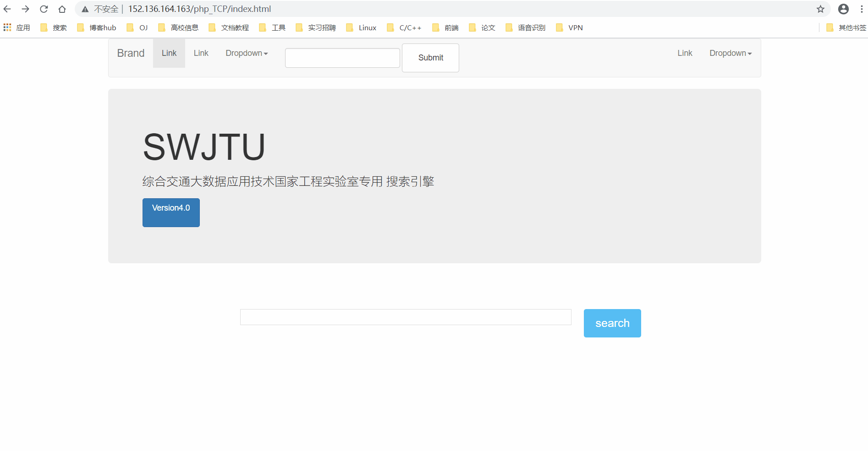Open the 工具 bookmark folder
The image size is (868, 451).
pos(272,27)
